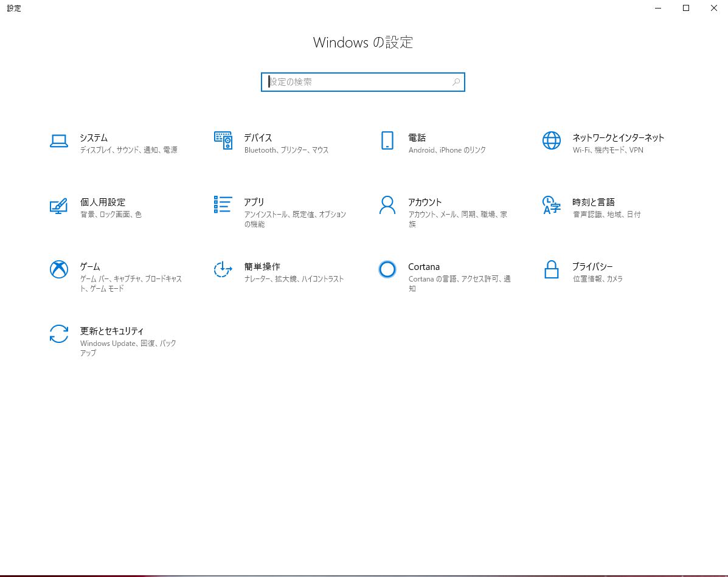
Task: Click the Network globe icon
Action: click(x=552, y=140)
